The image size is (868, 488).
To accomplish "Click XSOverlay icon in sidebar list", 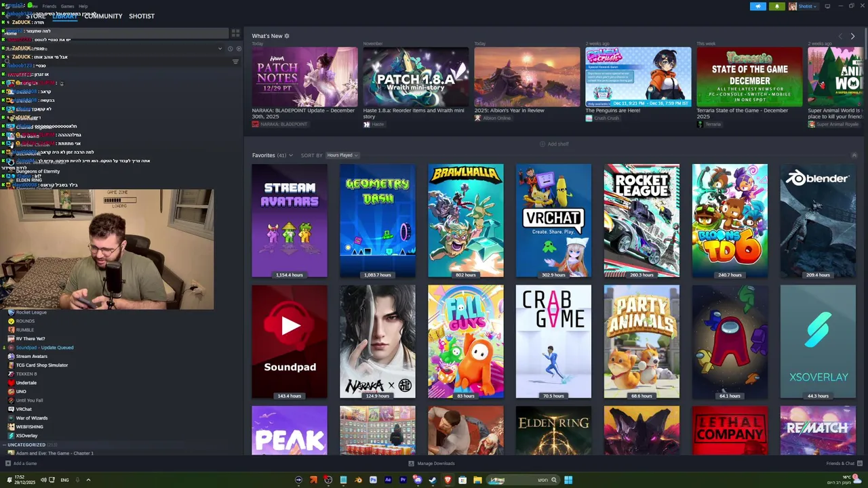I will tap(11, 436).
